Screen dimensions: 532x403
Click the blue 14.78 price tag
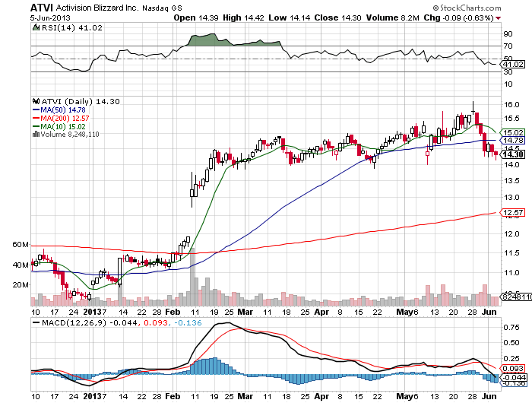click(513, 140)
